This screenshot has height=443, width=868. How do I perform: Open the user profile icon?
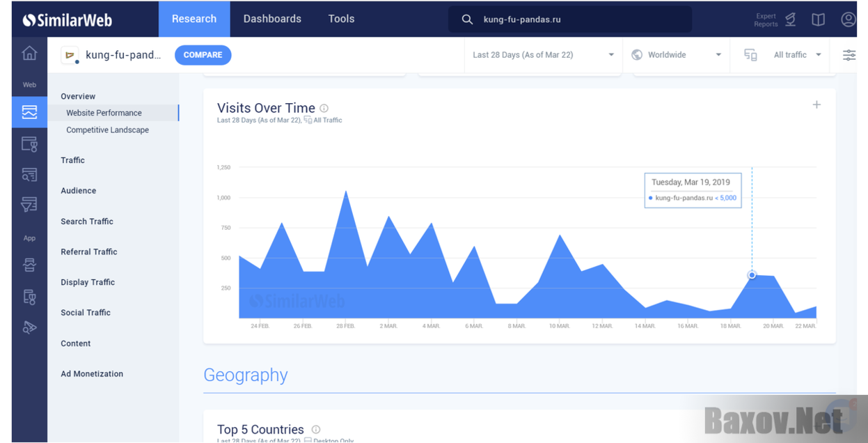click(848, 20)
